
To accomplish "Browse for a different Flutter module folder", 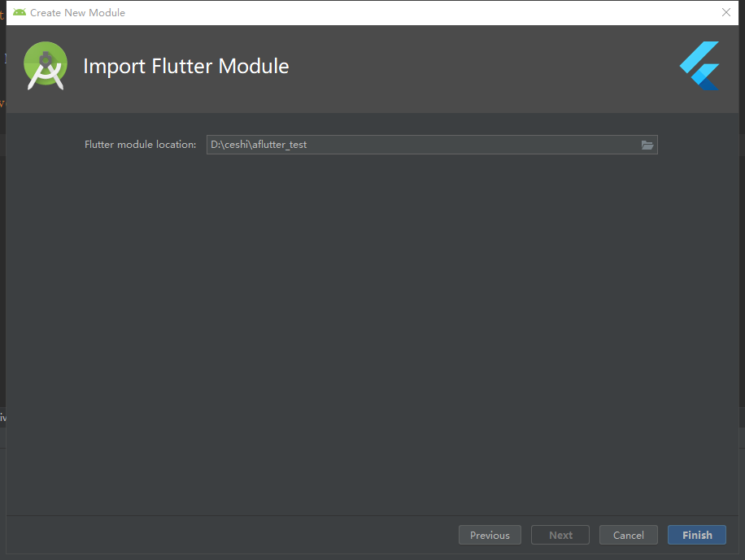I will tap(647, 145).
